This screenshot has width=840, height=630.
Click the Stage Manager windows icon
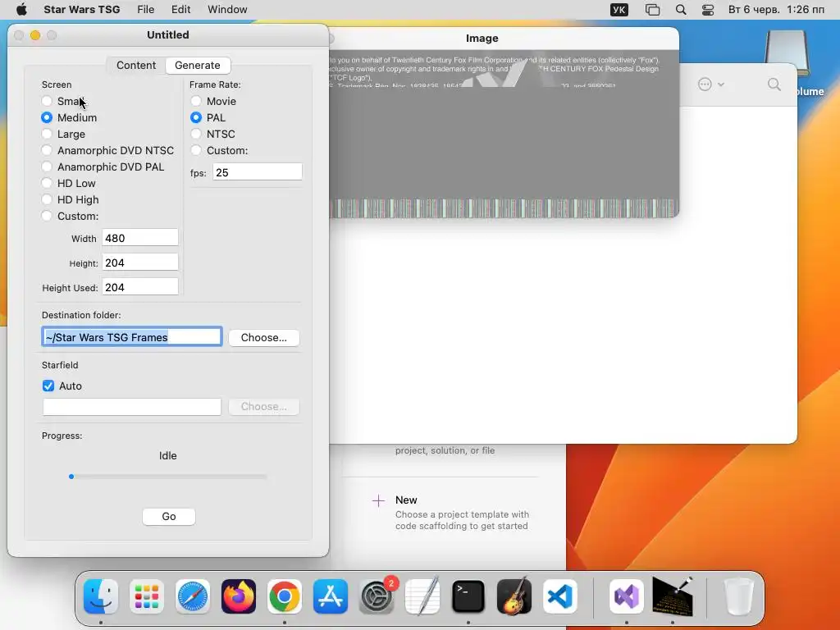(652, 10)
